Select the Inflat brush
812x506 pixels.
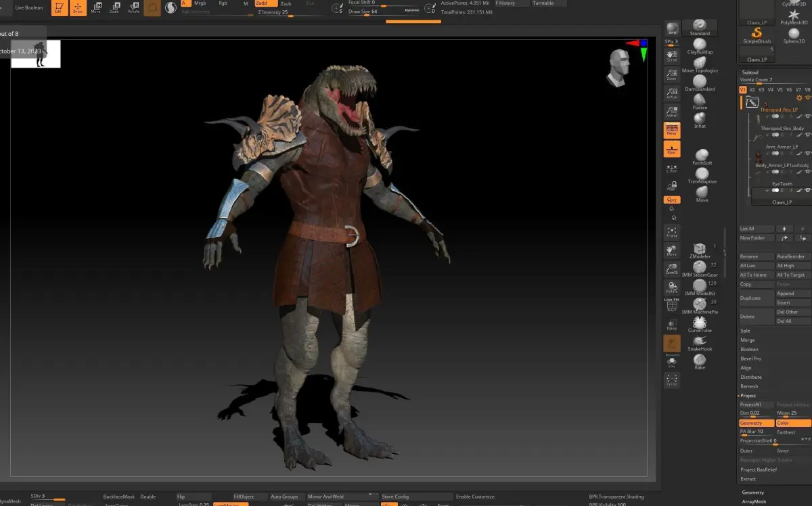click(700, 120)
